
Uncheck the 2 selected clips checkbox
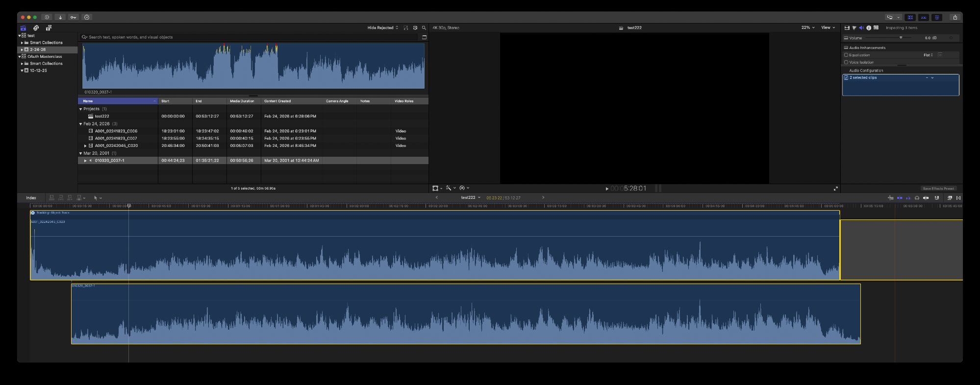click(x=846, y=78)
